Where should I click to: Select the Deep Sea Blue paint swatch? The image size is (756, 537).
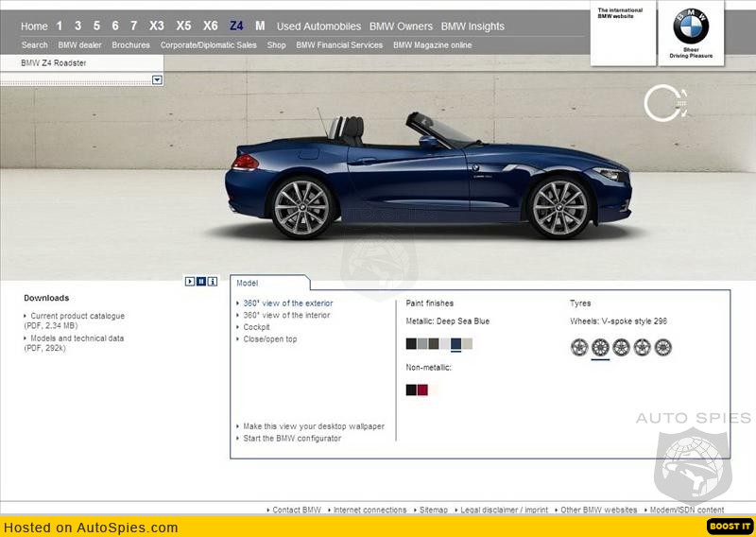456,344
